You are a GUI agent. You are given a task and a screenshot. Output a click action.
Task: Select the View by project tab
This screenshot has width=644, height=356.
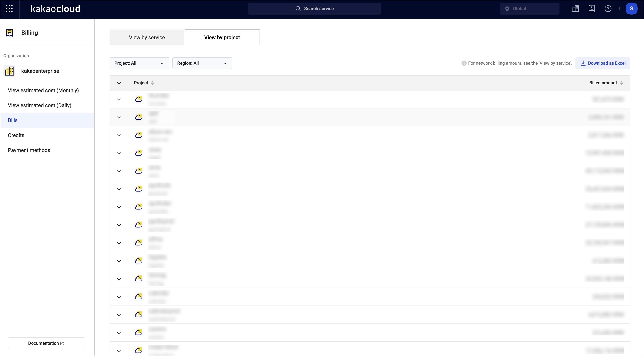pyautogui.click(x=222, y=37)
